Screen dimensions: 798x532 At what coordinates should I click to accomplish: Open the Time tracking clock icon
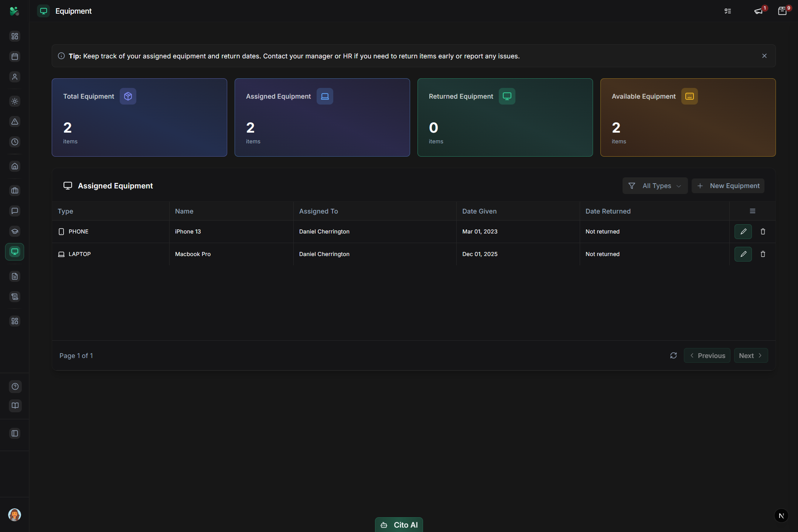pos(15,141)
